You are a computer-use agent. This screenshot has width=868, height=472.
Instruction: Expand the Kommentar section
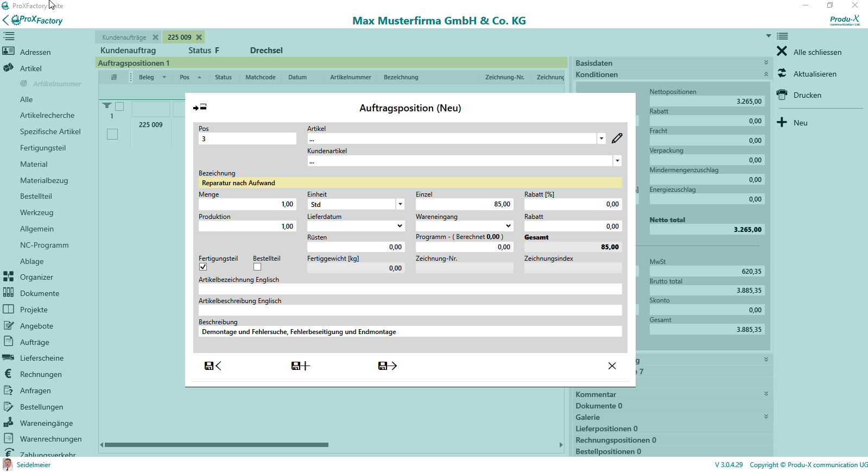tap(766, 394)
